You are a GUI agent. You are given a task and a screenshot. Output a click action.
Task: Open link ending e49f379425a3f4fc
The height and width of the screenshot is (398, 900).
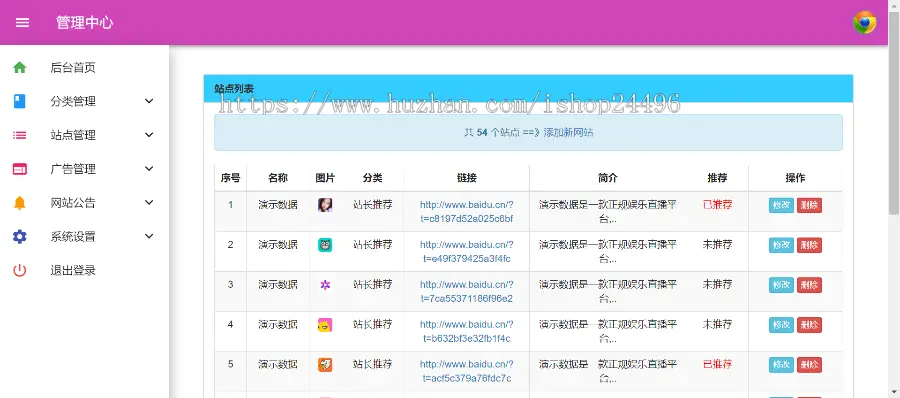coord(467,252)
